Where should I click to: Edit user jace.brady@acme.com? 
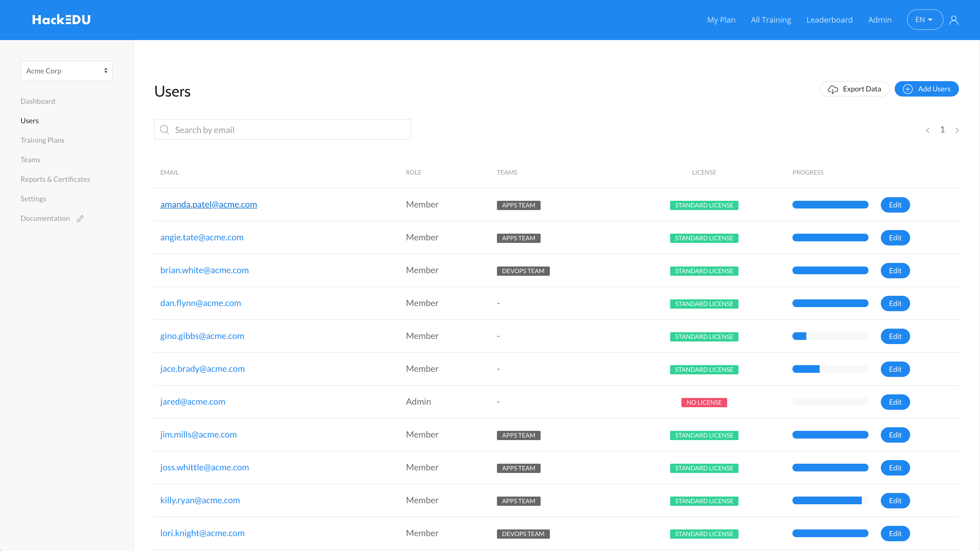coord(895,369)
